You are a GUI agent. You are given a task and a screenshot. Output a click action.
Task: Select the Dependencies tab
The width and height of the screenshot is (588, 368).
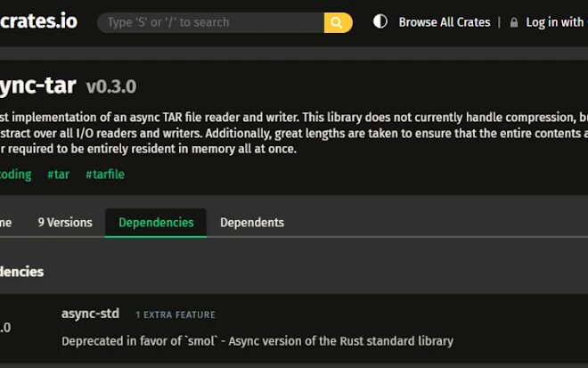156,223
